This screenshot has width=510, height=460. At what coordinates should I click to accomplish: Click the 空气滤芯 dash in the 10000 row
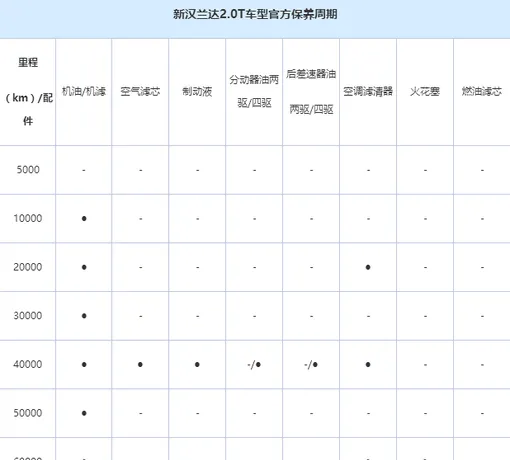[141, 219]
